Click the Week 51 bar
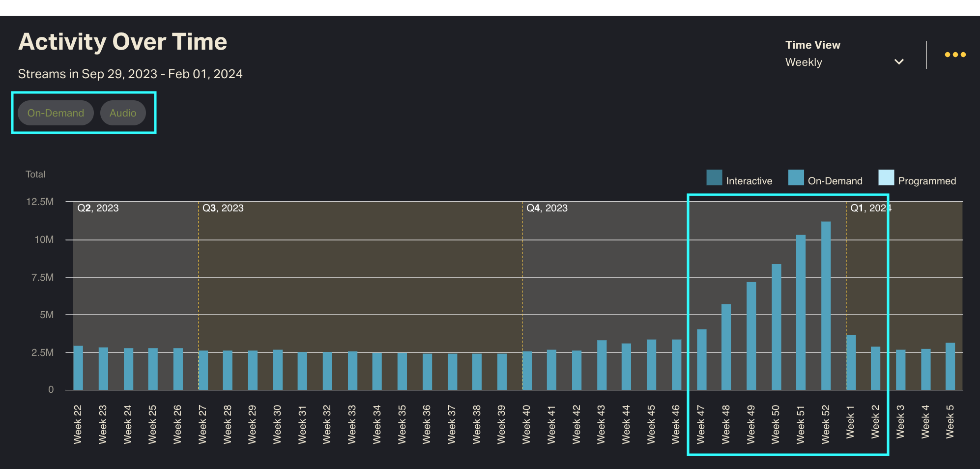980x469 pixels. tap(801, 313)
